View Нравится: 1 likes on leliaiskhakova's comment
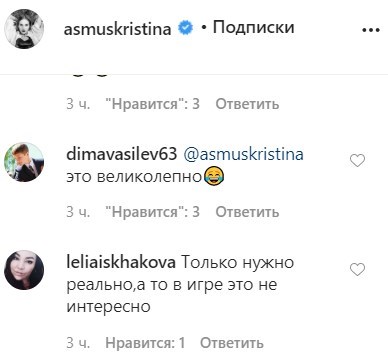 click(x=145, y=343)
